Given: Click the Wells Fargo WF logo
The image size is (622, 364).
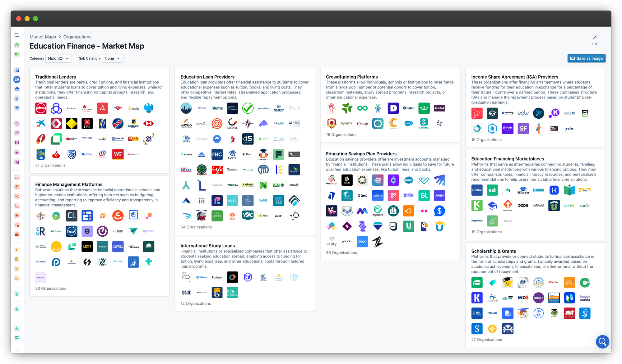Looking at the screenshot, I should pos(118,154).
